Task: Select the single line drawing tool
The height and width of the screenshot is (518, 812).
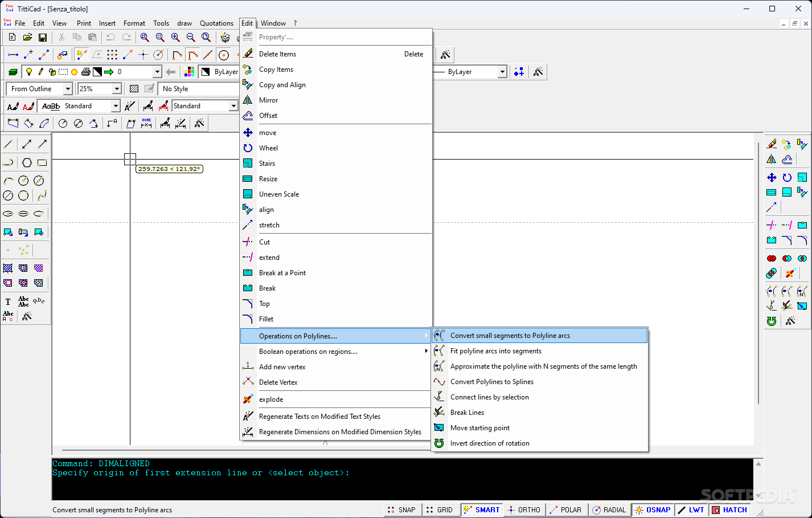Action: (8, 145)
